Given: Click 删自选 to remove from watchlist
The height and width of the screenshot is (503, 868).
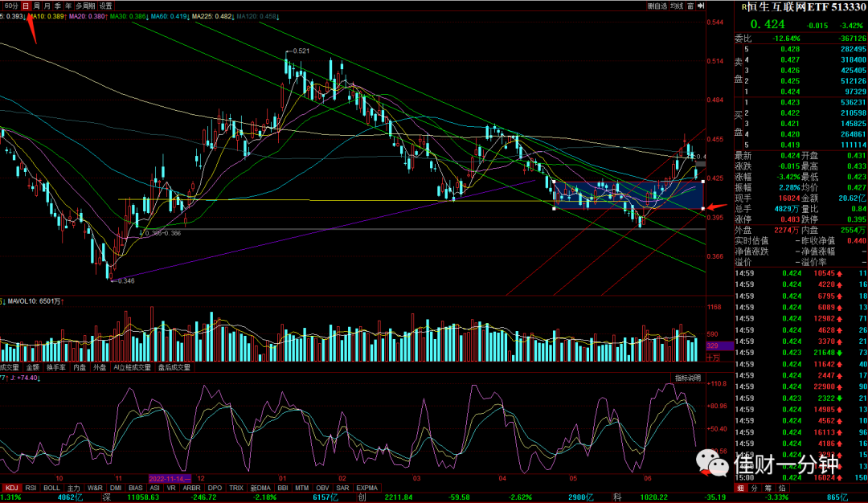Looking at the screenshot, I should point(657,6).
